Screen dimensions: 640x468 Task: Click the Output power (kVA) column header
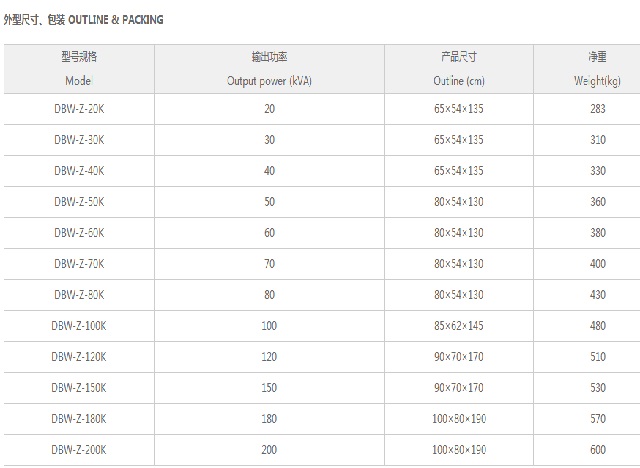coord(269,69)
